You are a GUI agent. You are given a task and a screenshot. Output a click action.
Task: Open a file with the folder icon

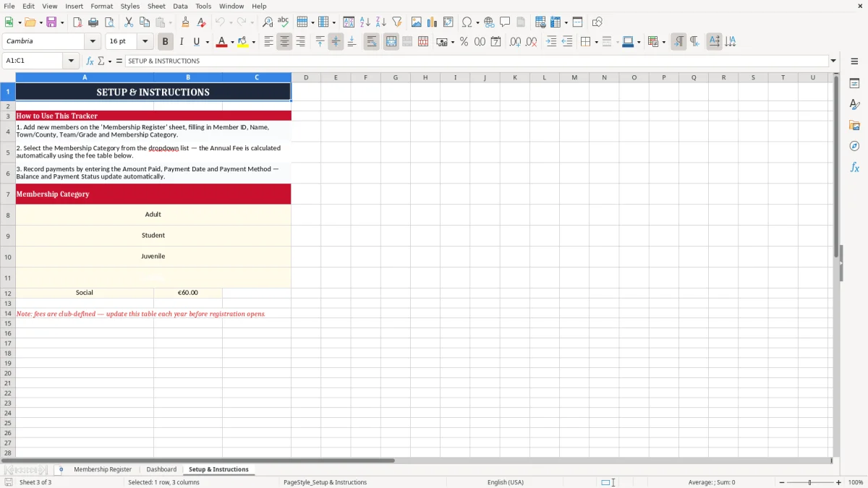click(x=30, y=22)
